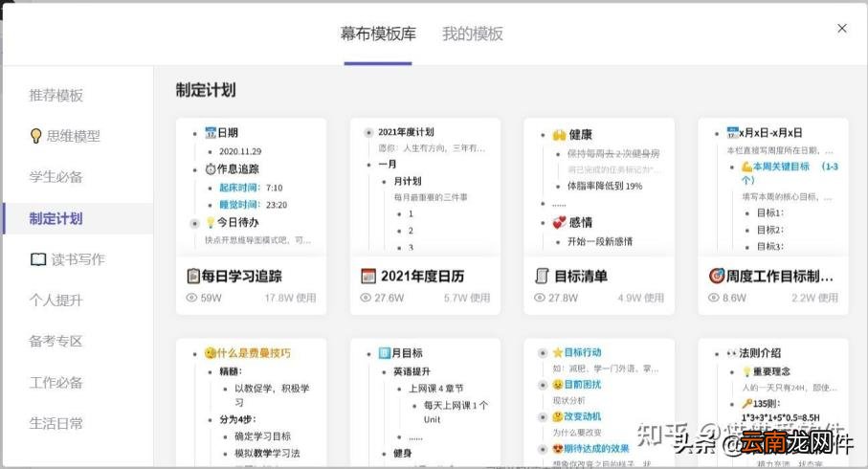The width and height of the screenshot is (868, 469).
Task: Click the key emoji next to 135则
Action: pos(746,404)
